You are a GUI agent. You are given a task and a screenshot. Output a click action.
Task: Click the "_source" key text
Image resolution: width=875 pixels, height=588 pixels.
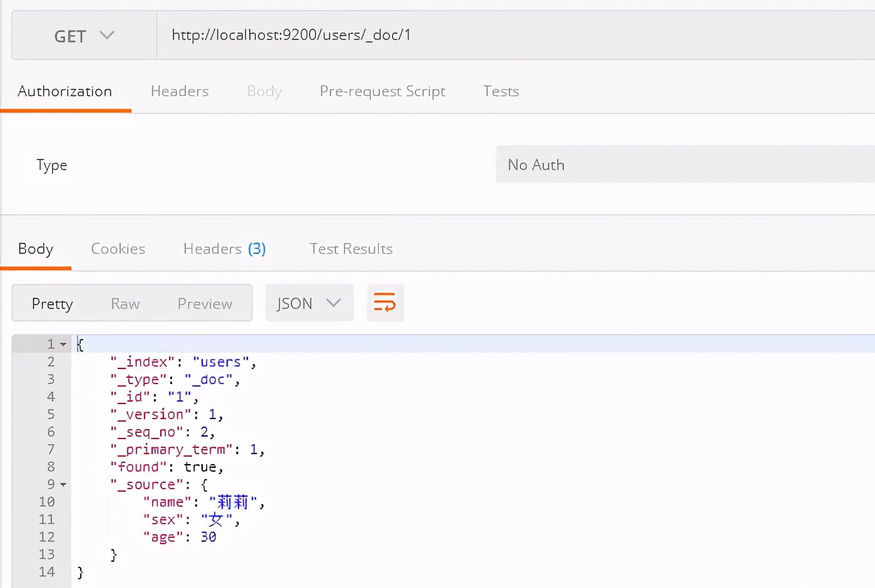[147, 485]
